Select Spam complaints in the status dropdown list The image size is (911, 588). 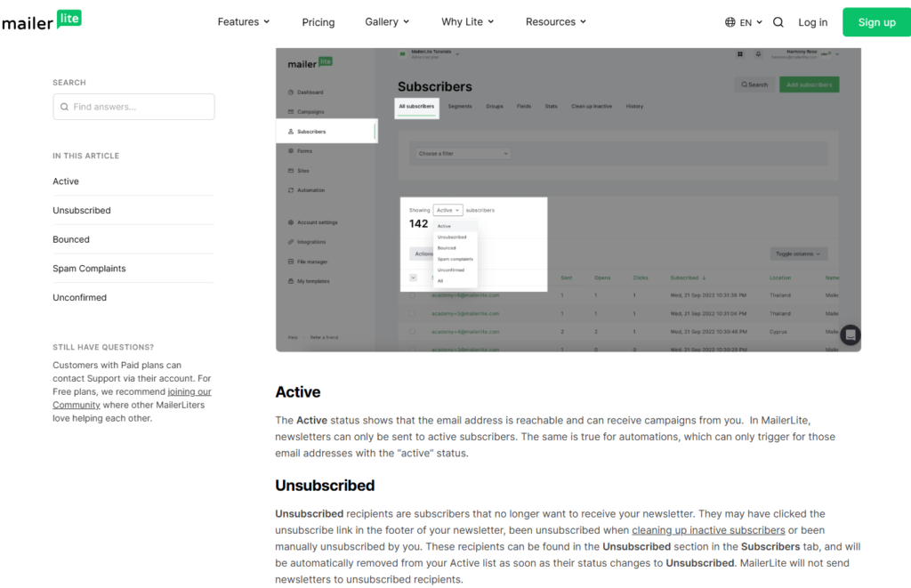point(455,259)
